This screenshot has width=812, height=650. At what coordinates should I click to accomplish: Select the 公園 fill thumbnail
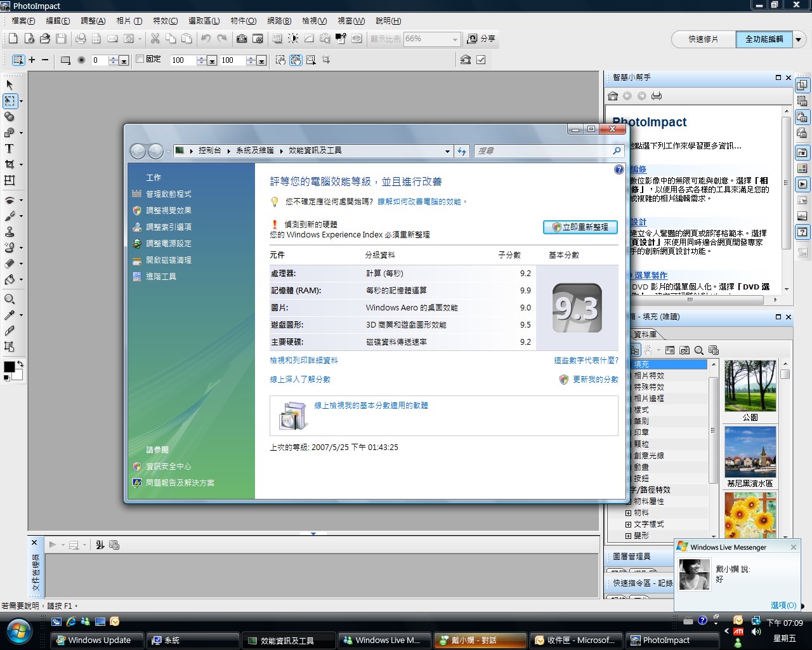[x=750, y=386]
